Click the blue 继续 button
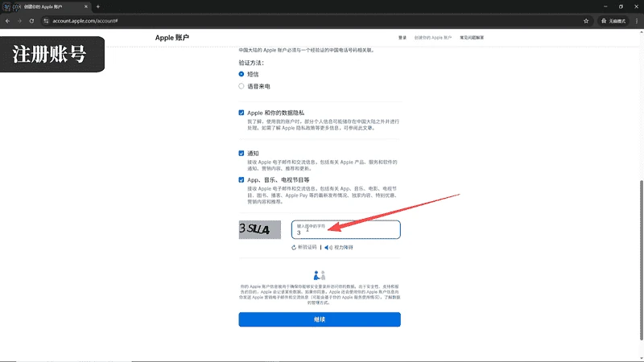The height and width of the screenshot is (362, 644). click(x=320, y=319)
